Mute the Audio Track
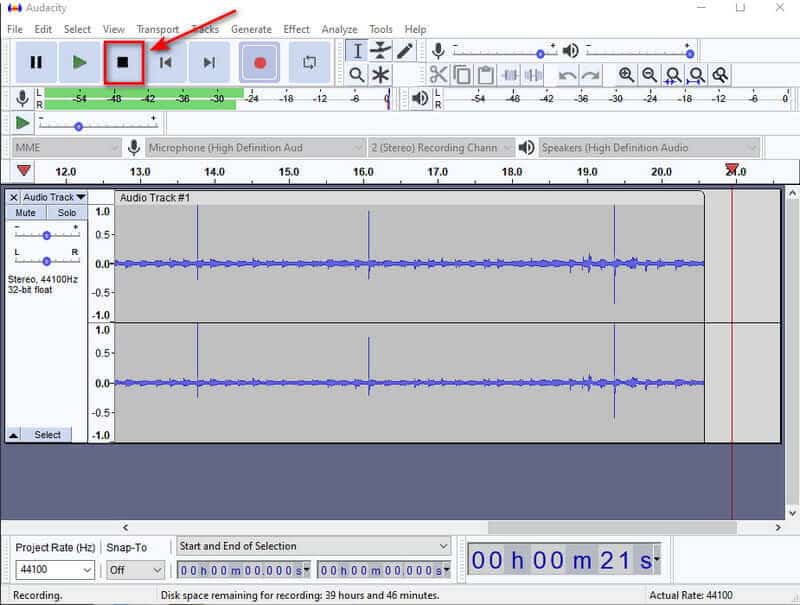The image size is (800, 605). pos(26,213)
